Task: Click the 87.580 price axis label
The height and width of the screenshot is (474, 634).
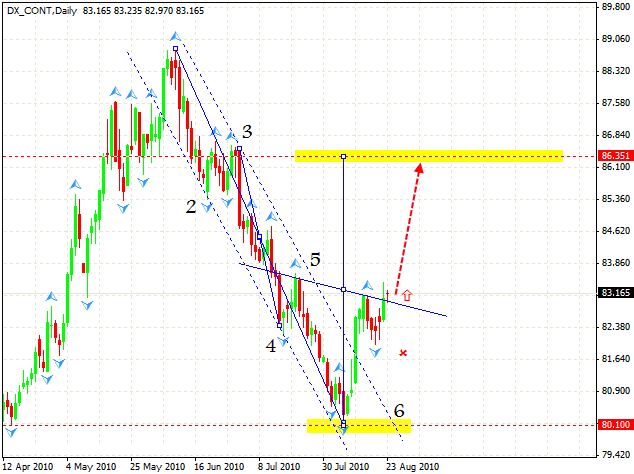Action: [616, 103]
